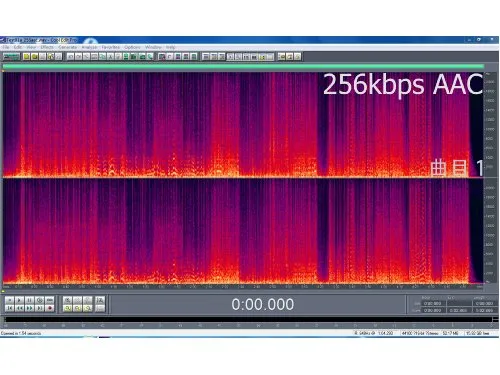Jump to end of file button
This screenshot has height=375, width=500.
pos(40,308)
